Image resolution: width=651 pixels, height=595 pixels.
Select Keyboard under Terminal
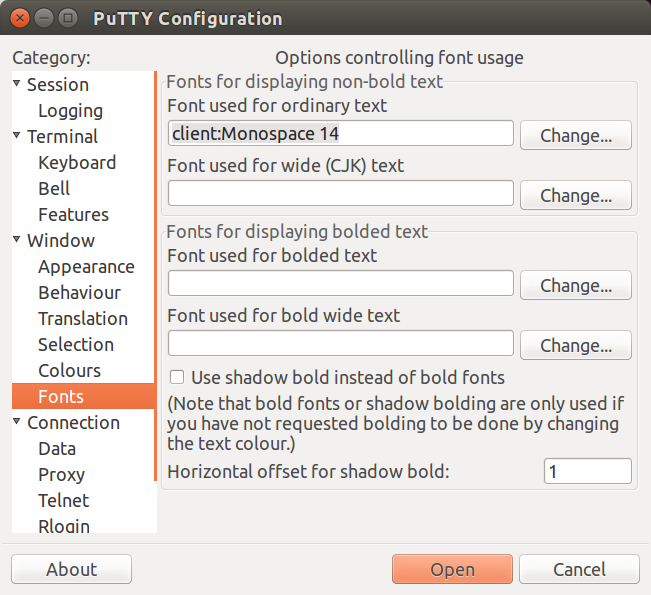tap(77, 163)
